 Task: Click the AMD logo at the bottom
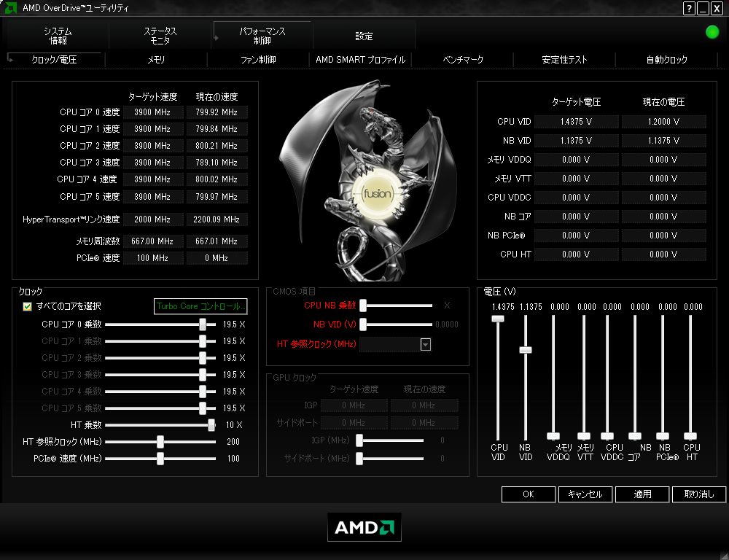point(364,527)
